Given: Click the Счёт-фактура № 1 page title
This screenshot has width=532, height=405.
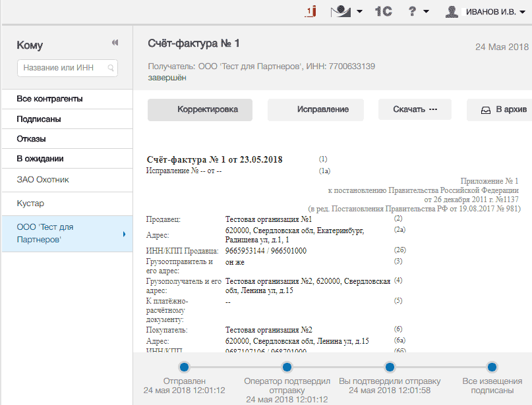Looking at the screenshot, I should pyautogui.click(x=193, y=43).
